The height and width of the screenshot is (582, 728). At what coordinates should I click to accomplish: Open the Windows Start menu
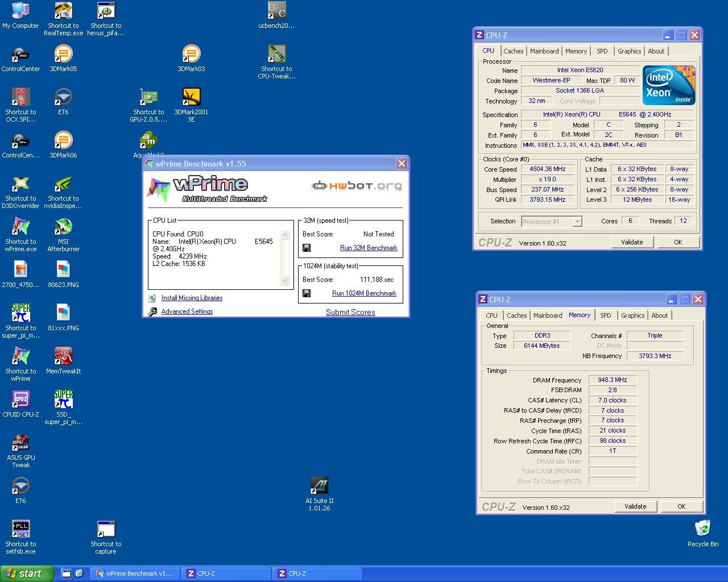(x=27, y=573)
